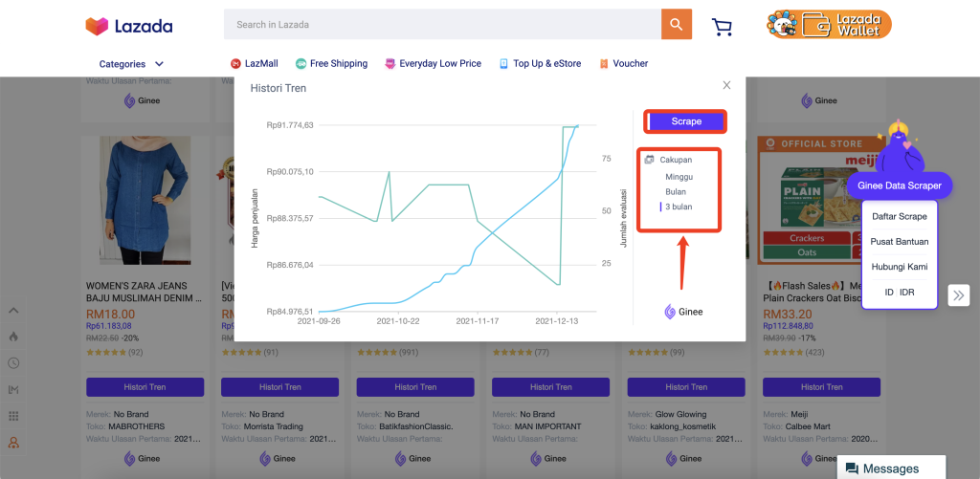Click the IDR currency option
Screen dimensions: 980x479
tap(907, 293)
